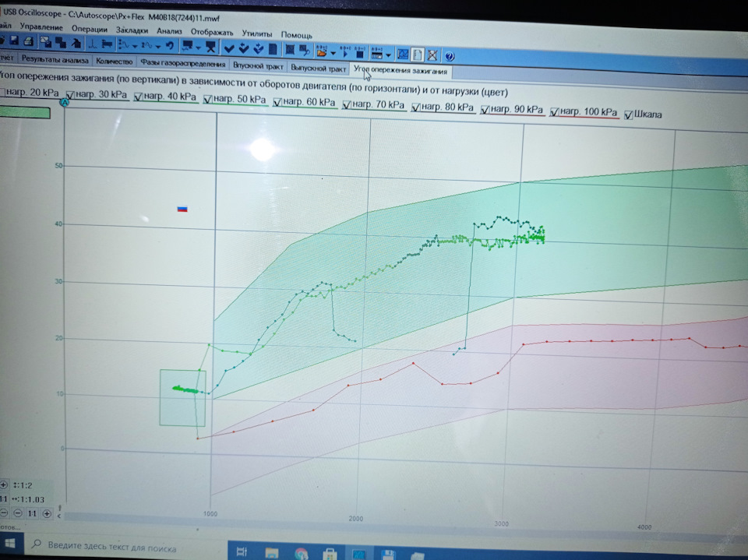Launch Chrome from the taskbar
This screenshot has height=560, width=748.
click(x=301, y=554)
